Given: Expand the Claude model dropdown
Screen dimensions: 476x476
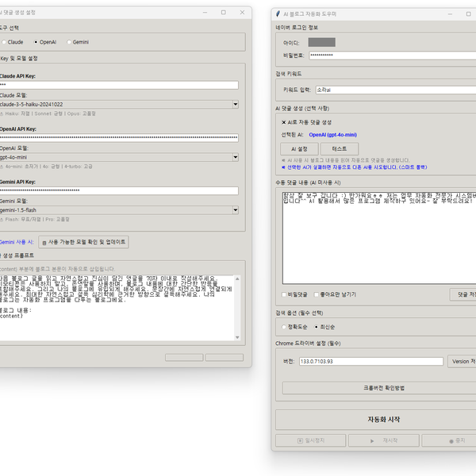Looking at the screenshot, I should [236, 105].
